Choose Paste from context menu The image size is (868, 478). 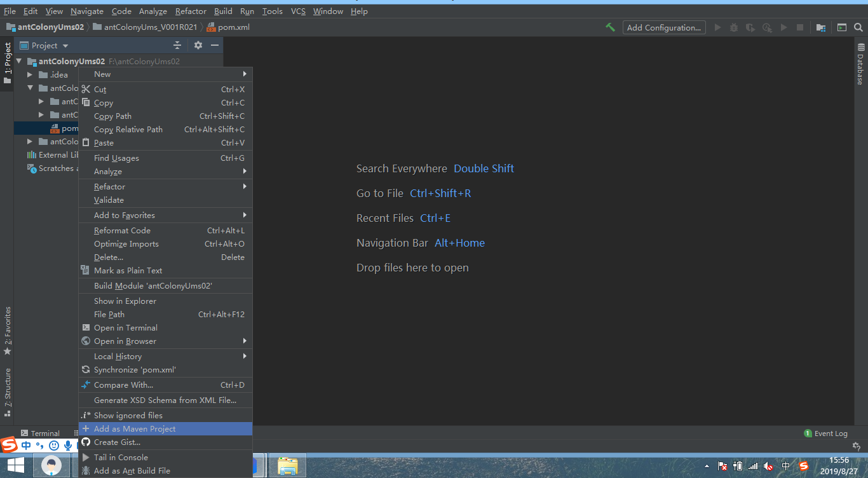[165, 143]
